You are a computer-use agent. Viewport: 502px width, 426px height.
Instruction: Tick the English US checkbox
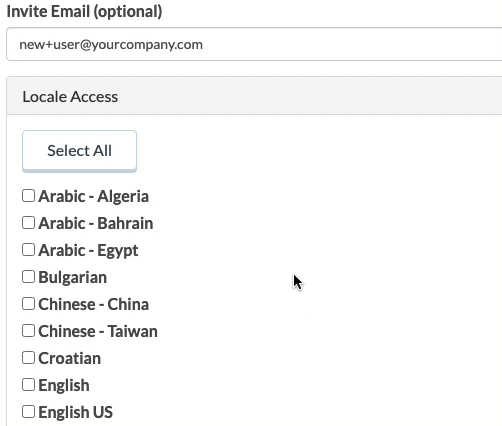[x=28, y=412]
